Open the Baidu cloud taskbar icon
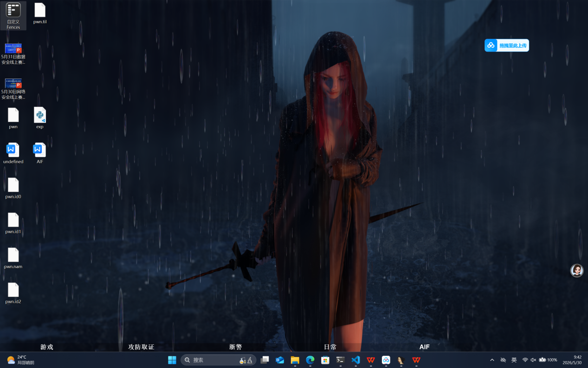 click(386, 360)
